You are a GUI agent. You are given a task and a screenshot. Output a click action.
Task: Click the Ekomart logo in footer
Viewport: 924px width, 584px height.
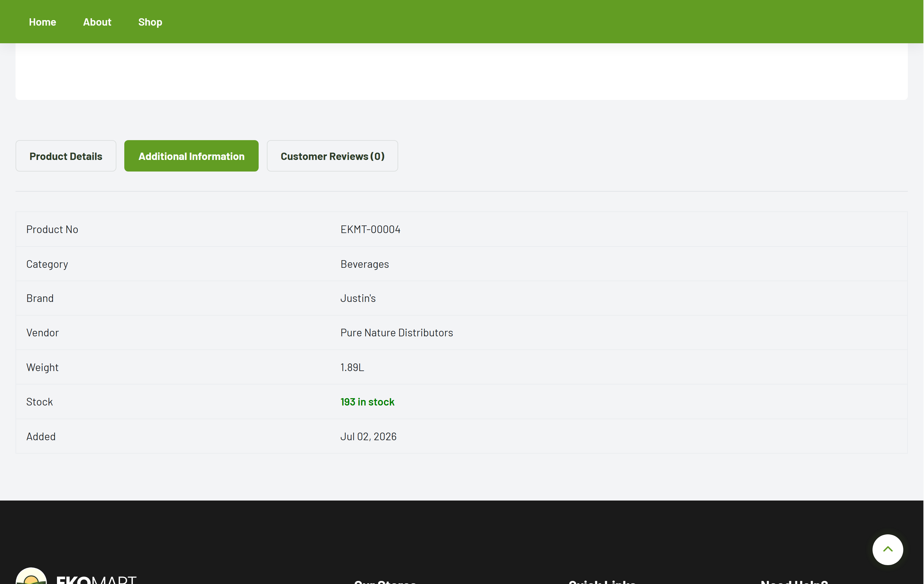(76, 576)
